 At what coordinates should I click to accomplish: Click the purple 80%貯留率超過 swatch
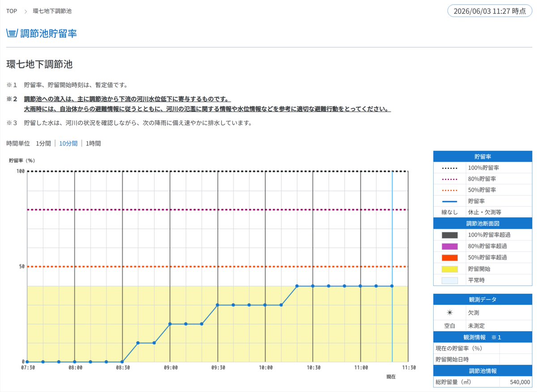click(449, 246)
